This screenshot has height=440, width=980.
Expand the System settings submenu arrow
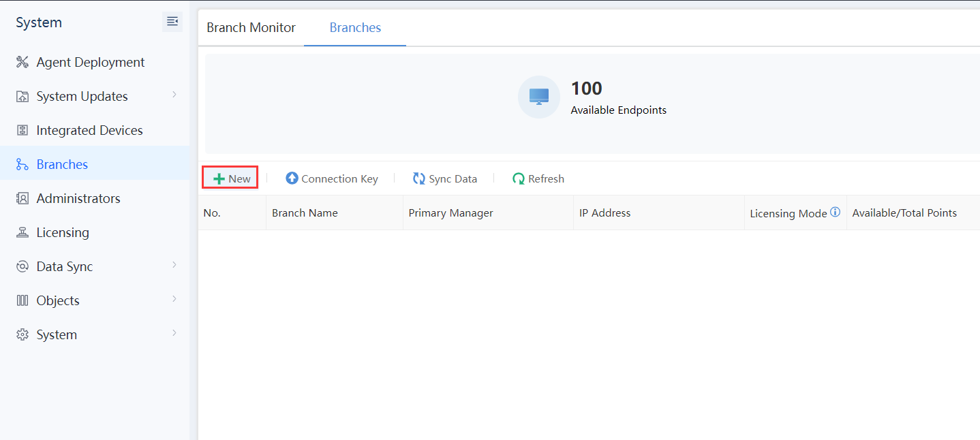(x=174, y=333)
